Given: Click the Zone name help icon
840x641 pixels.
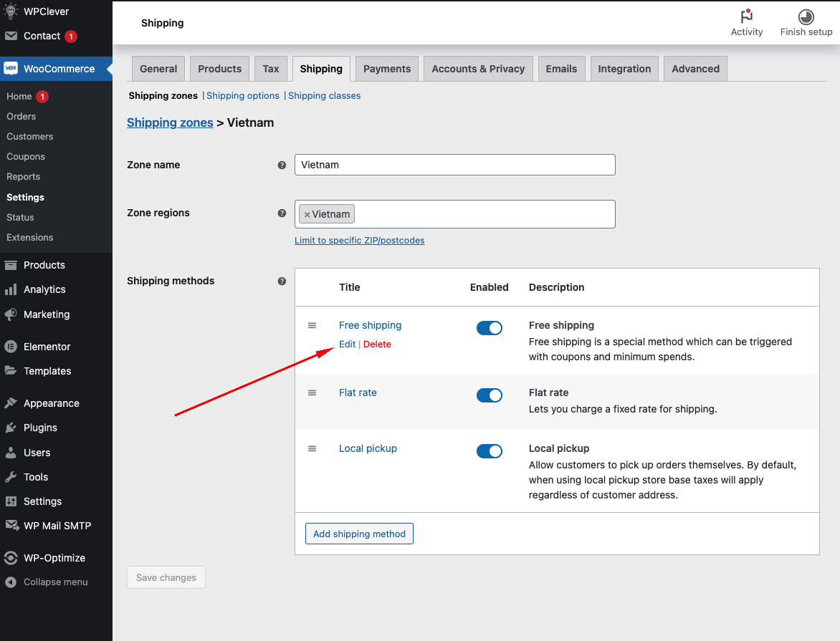Looking at the screenshot, I should pos(282,165).
